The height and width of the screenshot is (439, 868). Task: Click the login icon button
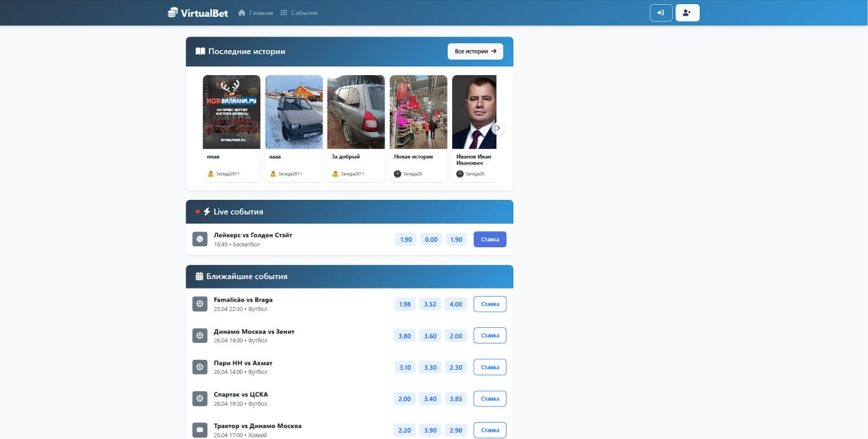coord(661,13)
